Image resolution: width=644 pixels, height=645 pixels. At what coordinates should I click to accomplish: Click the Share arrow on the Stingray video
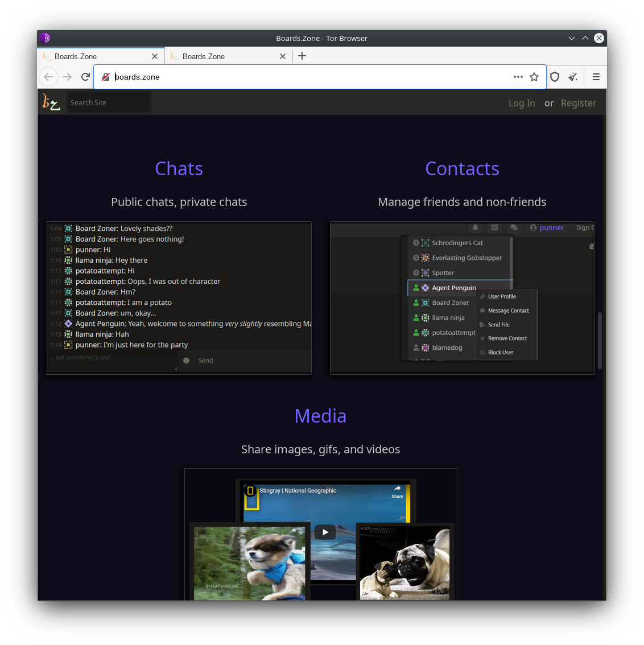(x=397, y=491)
